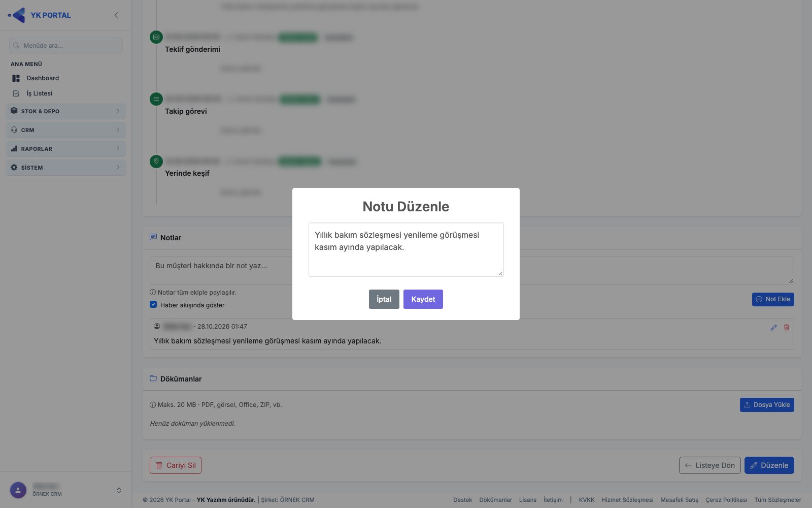Click the user avatar icon in sidebar
This screenshot has width=812, height=508.
click(18, 490)
